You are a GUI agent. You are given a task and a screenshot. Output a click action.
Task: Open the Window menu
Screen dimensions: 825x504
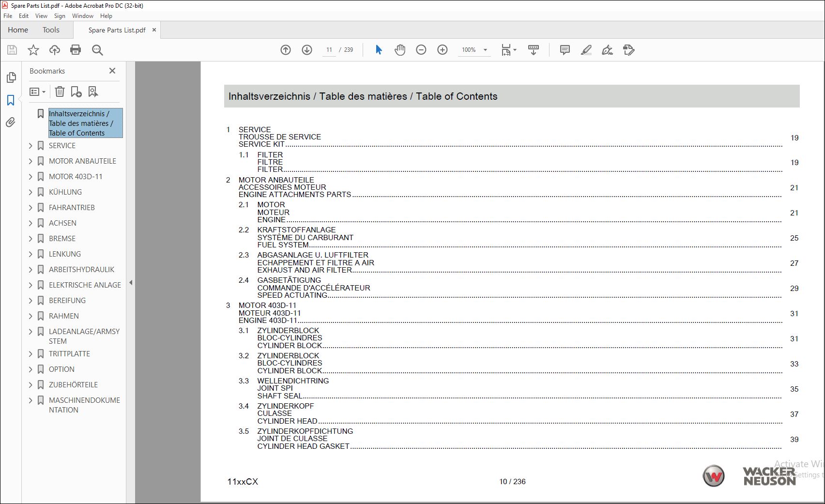tap(83, 16)
